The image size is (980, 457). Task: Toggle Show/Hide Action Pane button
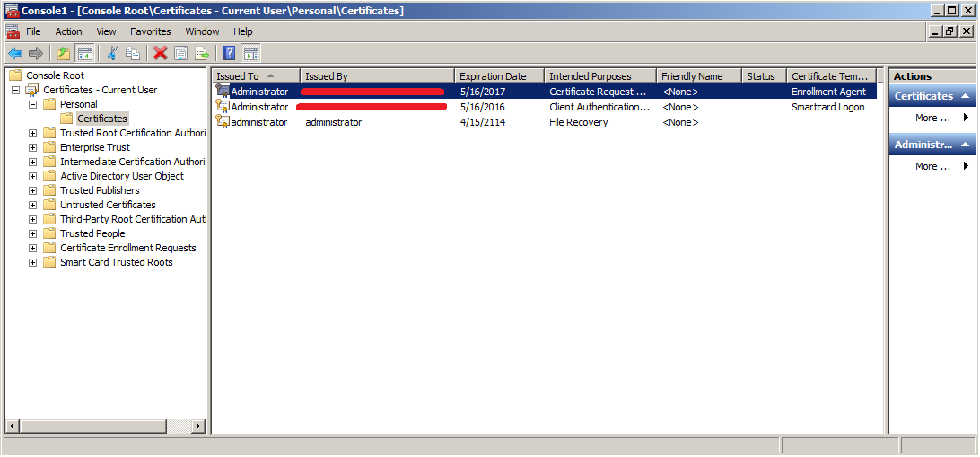[x=251, y=53]
